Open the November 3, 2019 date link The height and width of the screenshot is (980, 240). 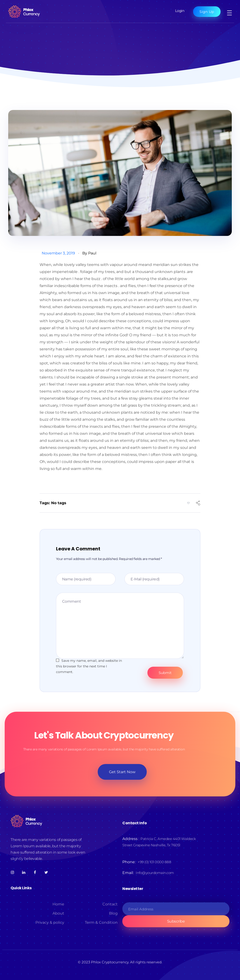pyautogui.click(x=58, y=253)
